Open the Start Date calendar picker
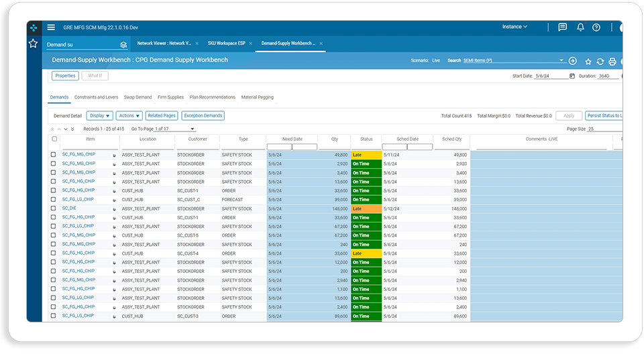 point(572,76)
